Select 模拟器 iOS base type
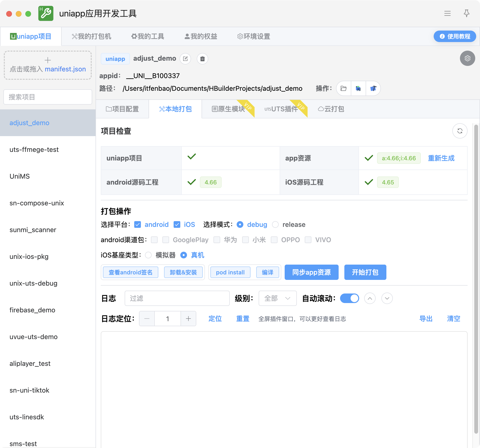The image size is (480, 448). point(149,255)
